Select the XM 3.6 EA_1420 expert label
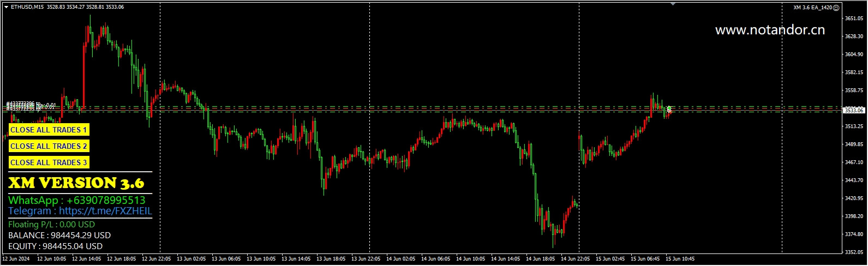This screenshot has height=266, width=868. coord(813,7)
